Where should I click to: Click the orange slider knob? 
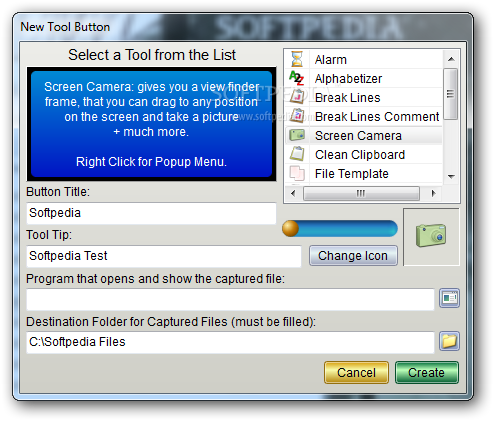pos(290,228)
